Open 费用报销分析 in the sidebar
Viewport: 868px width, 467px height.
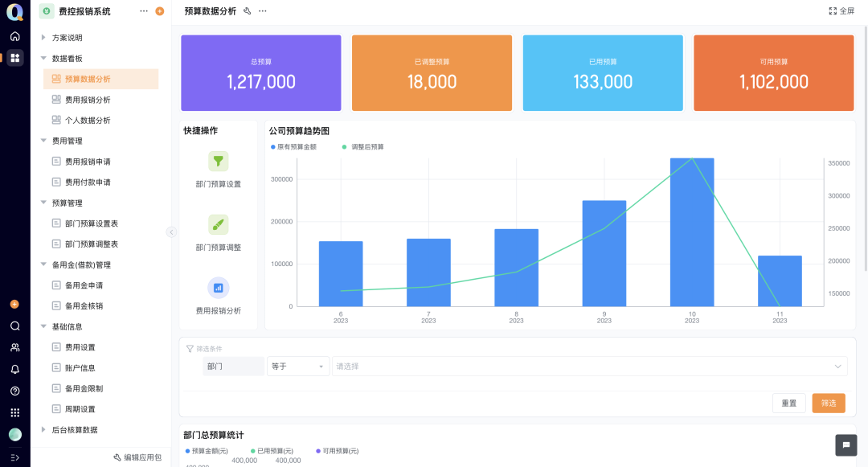click(88, 100)
